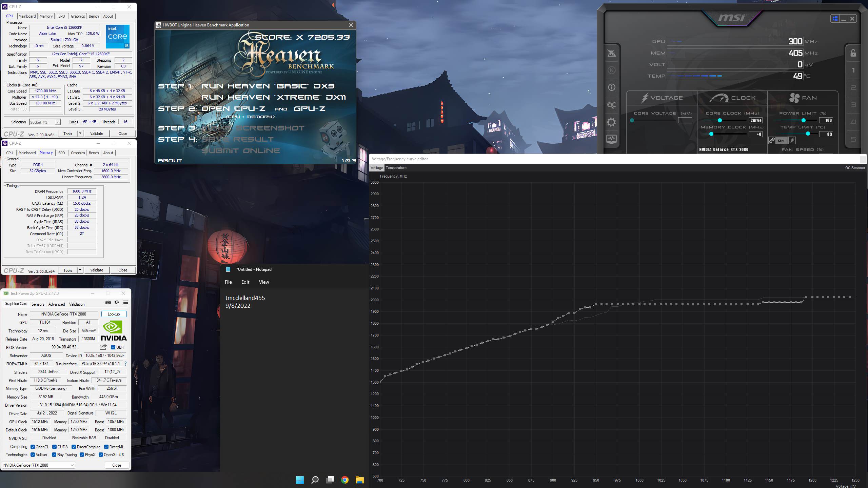Open the Validation tab in GPU-Z
The image size is (868, 488).
click(77, 304)
